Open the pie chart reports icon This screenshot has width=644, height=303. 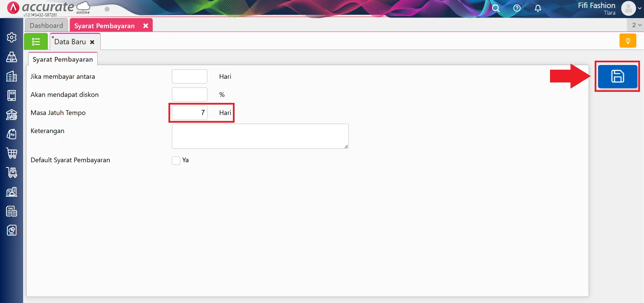[12, 230]
